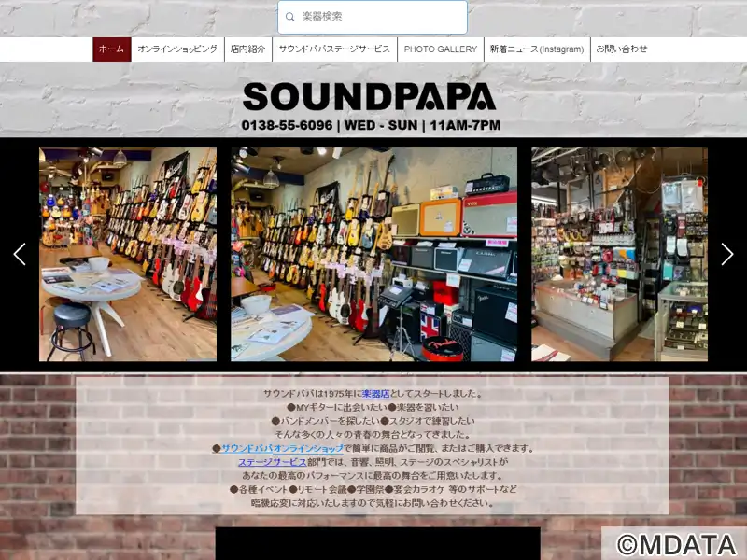Open the center photo showing amplifiers
Image resolution: width=747 pixels, height=560 pixels.
point(374,254)
